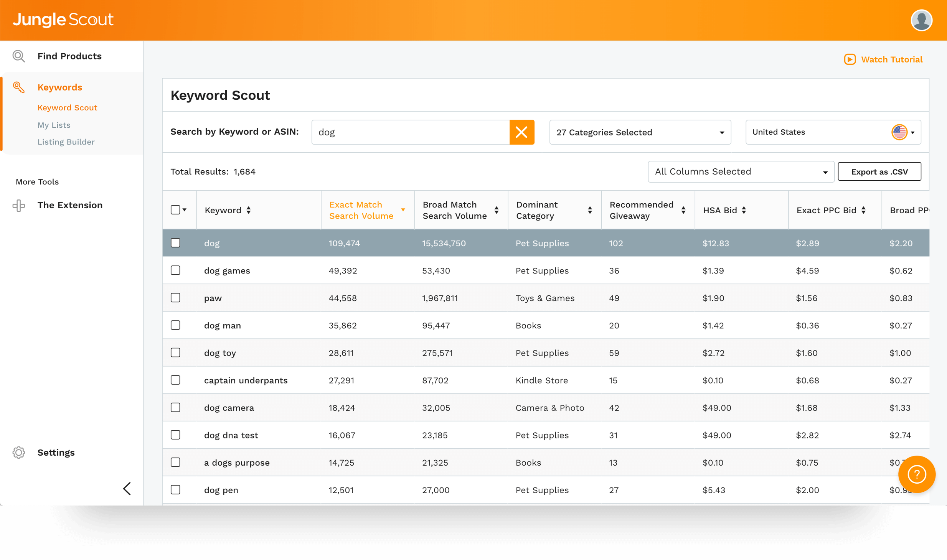Image resolution: width=947 pixels, height=560 pixels.
Task: Tick the checkbox for 'dog camera'
Action: click(x=175, y=407)
